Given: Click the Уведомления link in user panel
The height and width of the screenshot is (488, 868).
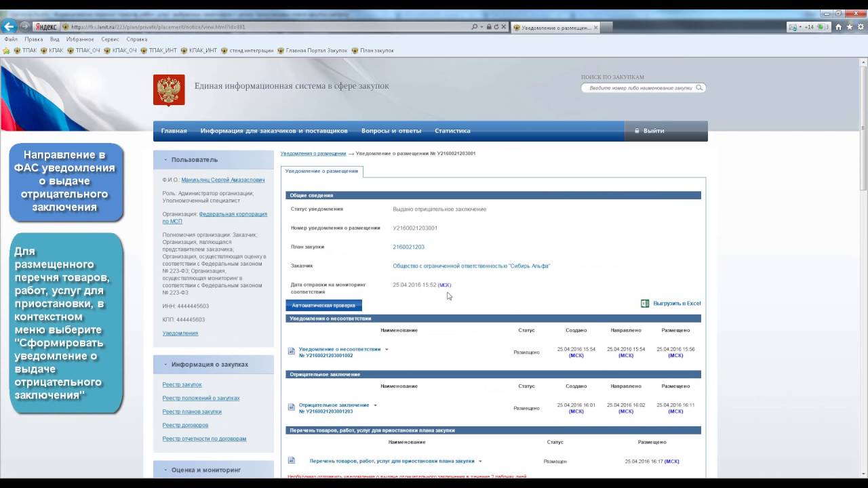Looking at the screenshot, I should pos(180,333).
